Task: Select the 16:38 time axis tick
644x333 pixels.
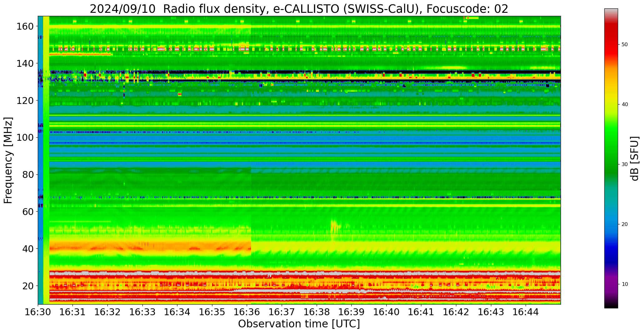Action: point(317,312)
